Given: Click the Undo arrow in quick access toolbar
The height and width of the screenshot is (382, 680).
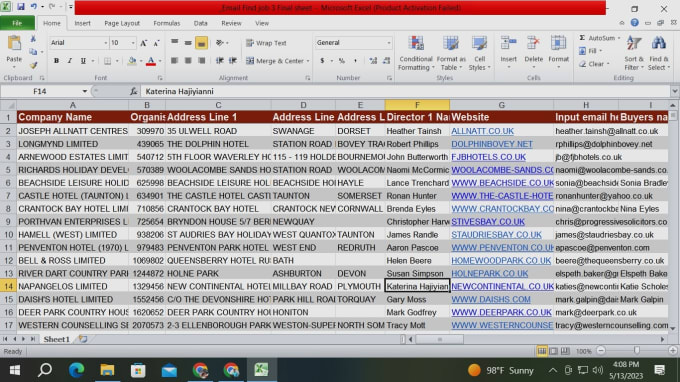Looking at the screenshot, I should pyautogui.click(x=33, y=7).
